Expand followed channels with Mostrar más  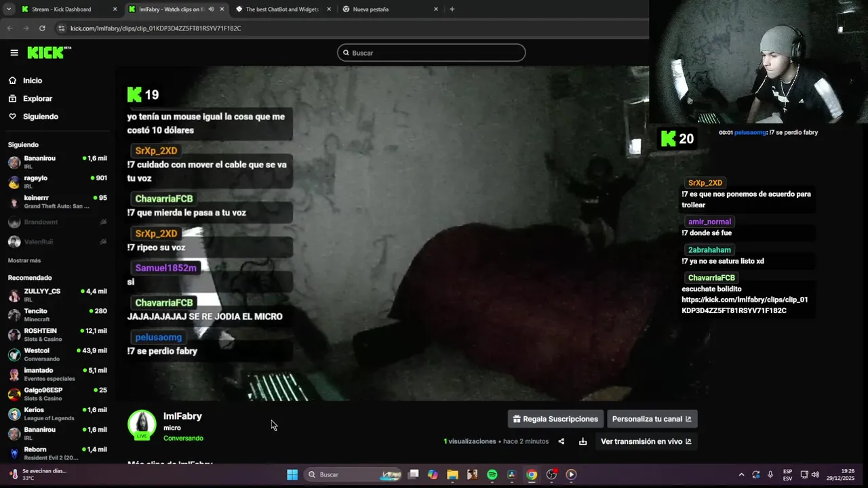pos(24,260)
